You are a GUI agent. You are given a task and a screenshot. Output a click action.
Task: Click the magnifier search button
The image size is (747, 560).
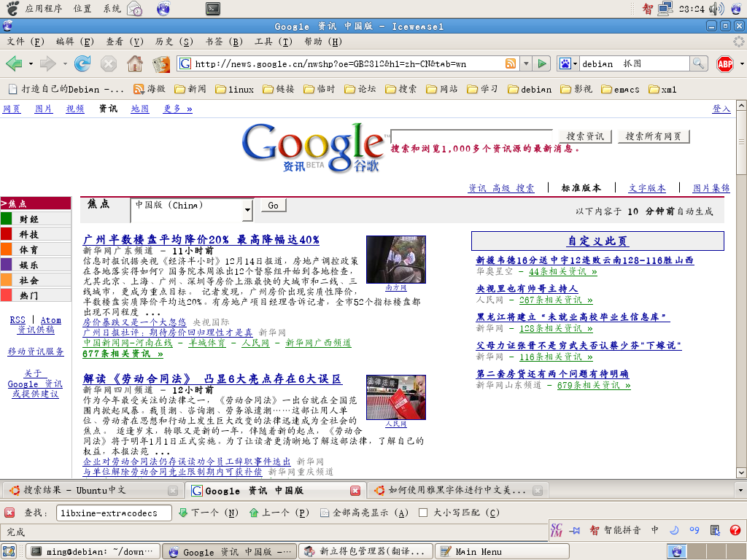coord(698,63)
